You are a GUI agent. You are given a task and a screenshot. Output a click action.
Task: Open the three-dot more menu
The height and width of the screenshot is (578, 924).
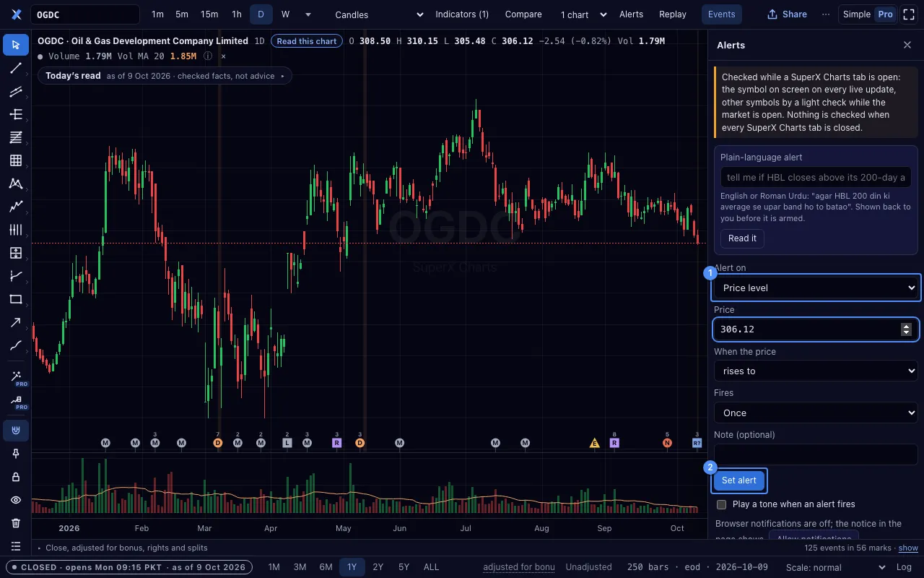tap(826, 14)
